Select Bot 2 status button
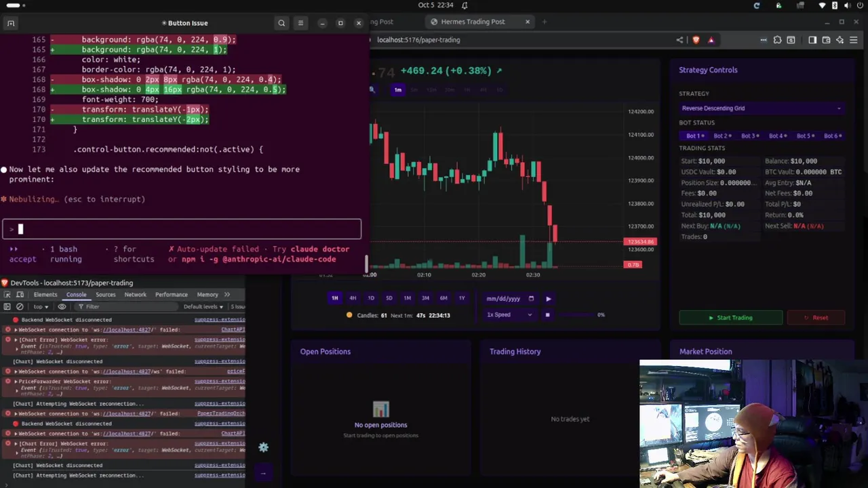 722,136
